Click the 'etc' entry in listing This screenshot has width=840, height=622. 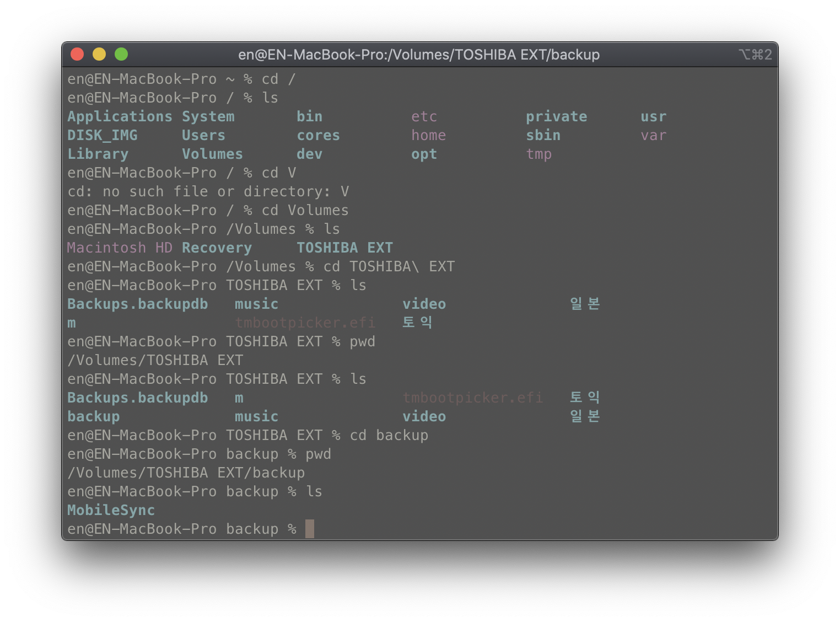point(424,117)
